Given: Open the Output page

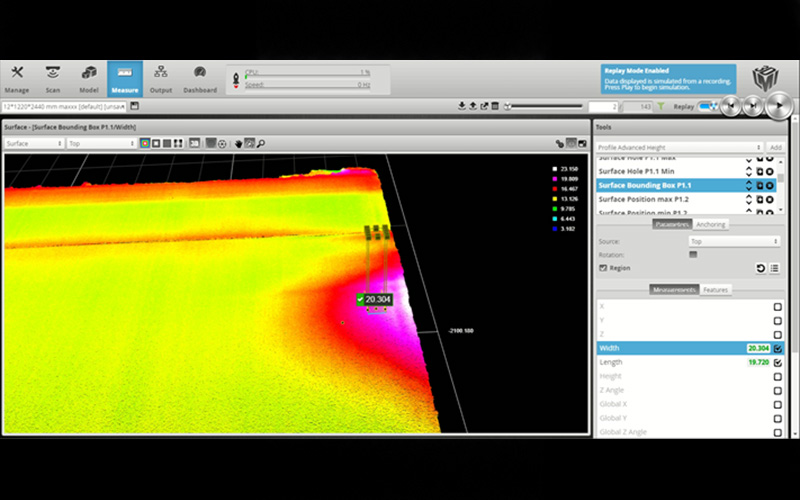Looking at the screenshot, I should click(x=161, y=79).
